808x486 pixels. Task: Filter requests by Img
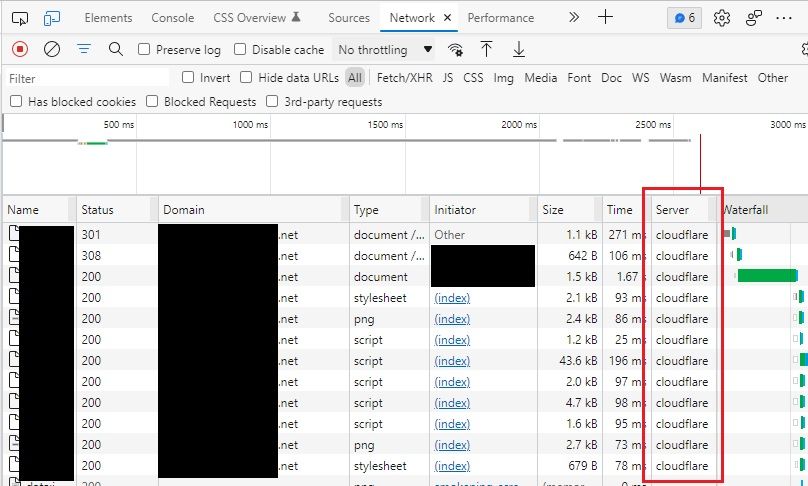pos(503,78)
